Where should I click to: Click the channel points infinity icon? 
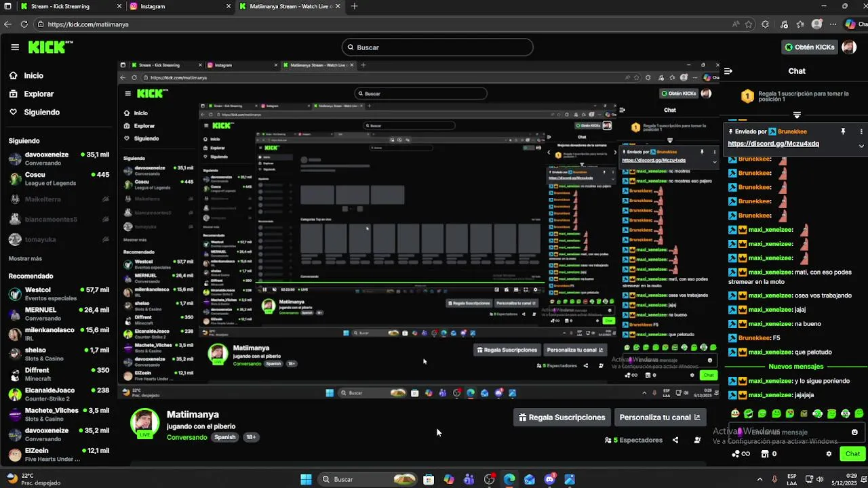click(742, 454)
